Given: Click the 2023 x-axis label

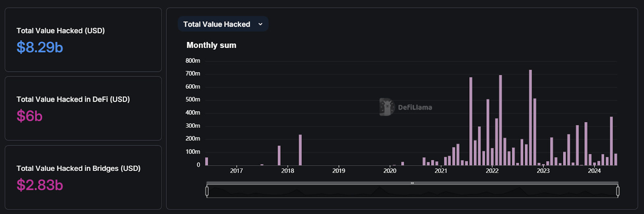Looking at the screenshot, I should coord(543,171).
